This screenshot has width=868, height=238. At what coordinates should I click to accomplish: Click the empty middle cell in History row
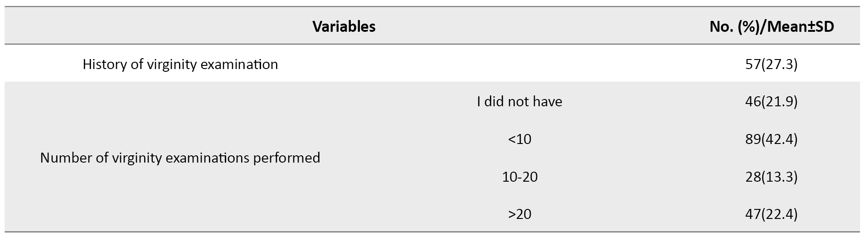click(x=519, y=64)
